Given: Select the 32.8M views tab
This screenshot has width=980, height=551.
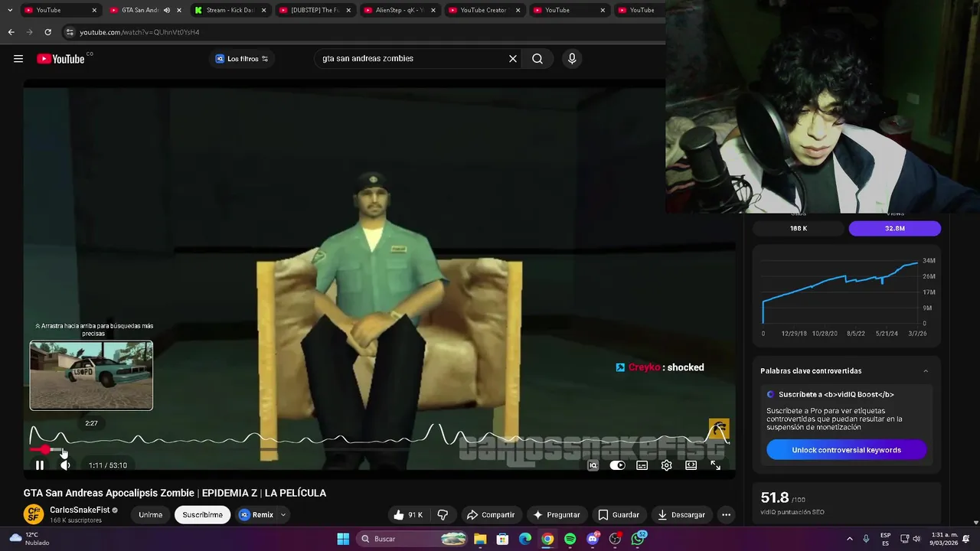Looking at the screenshot, I should pyautogui.click(x=895, y=228).
